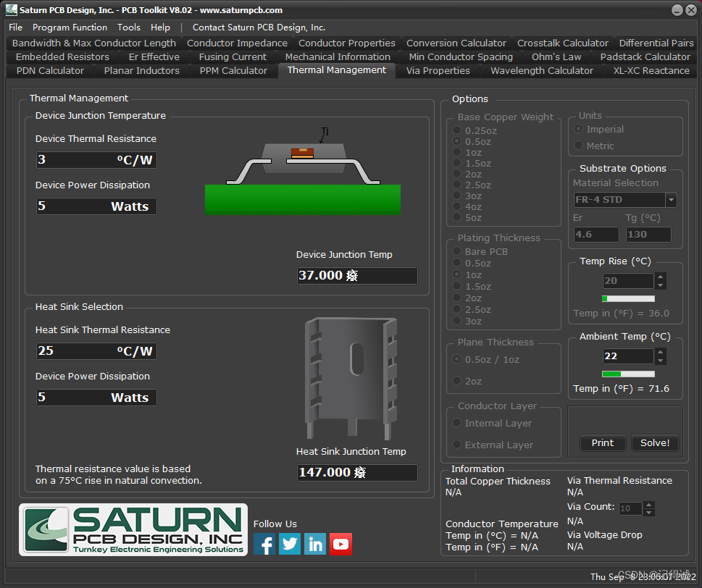Image resolution: width=702 pixels, height=588 pixels.
Task: Decrease the Via Count value
Action: 648,513
